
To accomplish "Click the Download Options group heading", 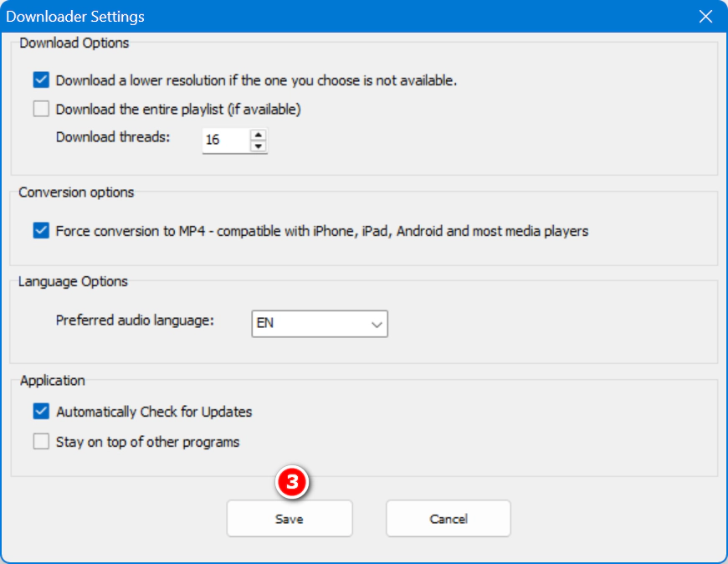I will coord(74,42).
